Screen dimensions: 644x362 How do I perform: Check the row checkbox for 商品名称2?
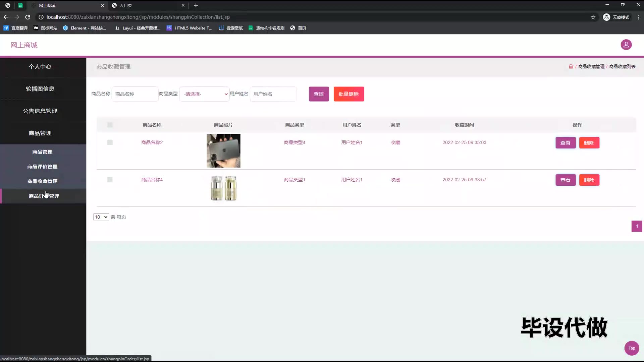click(110, 142)
